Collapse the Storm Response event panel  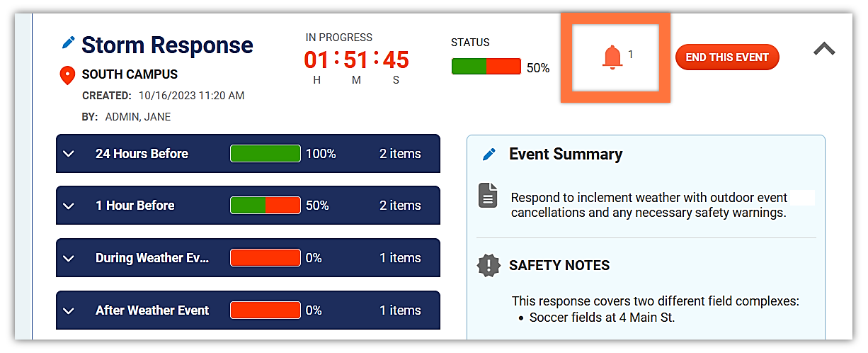point(824,49)
